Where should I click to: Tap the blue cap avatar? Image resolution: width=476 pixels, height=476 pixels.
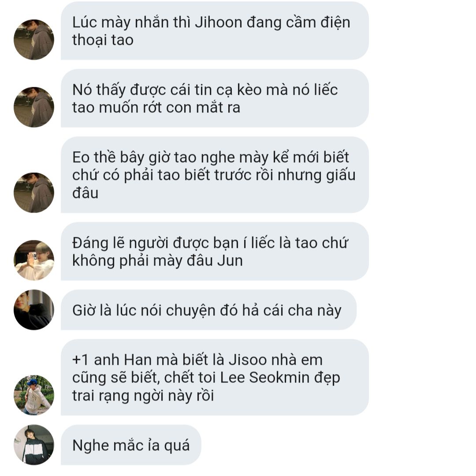click(x=33, y=395)
